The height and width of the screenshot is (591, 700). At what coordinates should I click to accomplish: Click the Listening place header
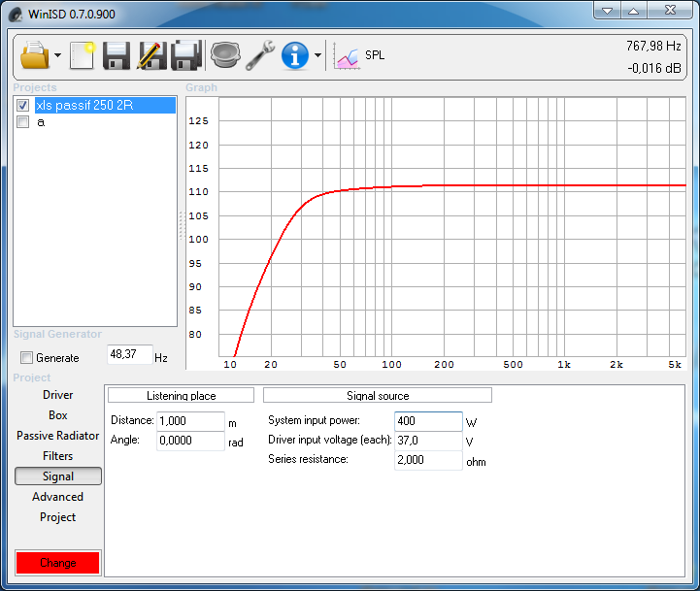coord(181,396)
